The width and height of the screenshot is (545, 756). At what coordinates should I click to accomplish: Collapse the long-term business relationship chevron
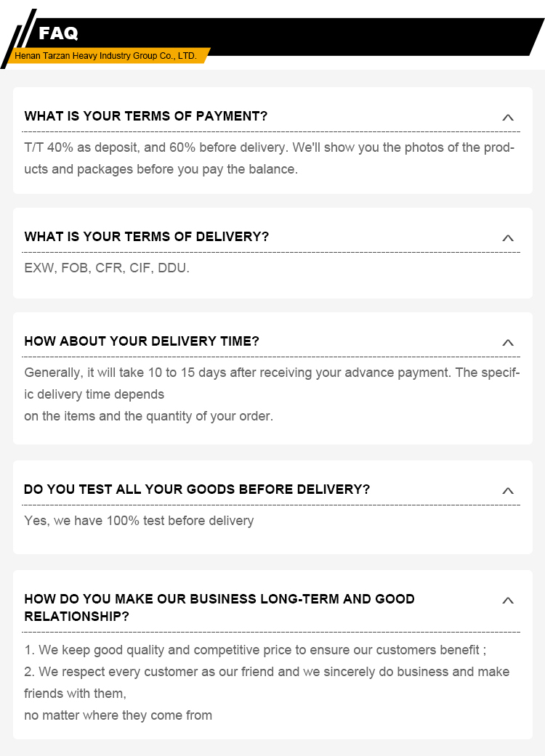pyautogui.click(x=508, y=601)
